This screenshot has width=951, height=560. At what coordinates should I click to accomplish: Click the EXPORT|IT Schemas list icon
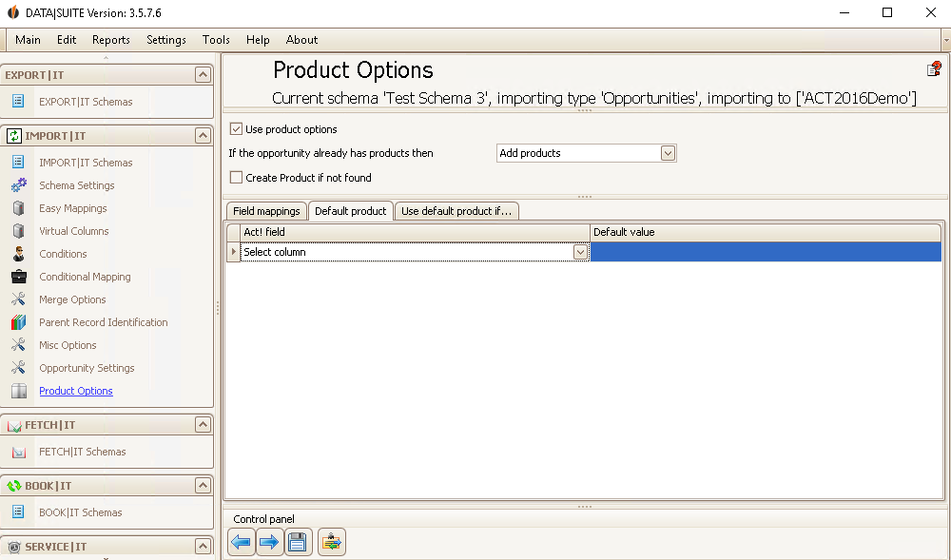pyautogui.click(x=18, y=101)
